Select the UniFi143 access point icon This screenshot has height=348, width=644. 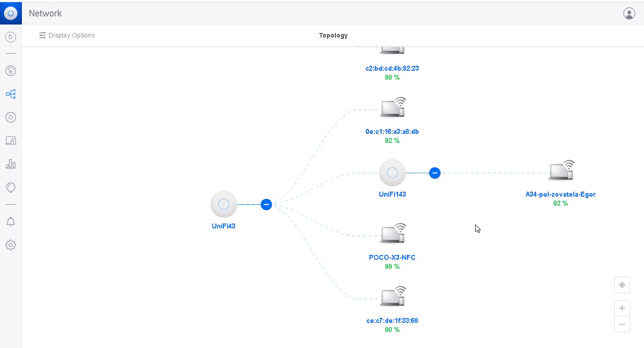coord(392,173)
